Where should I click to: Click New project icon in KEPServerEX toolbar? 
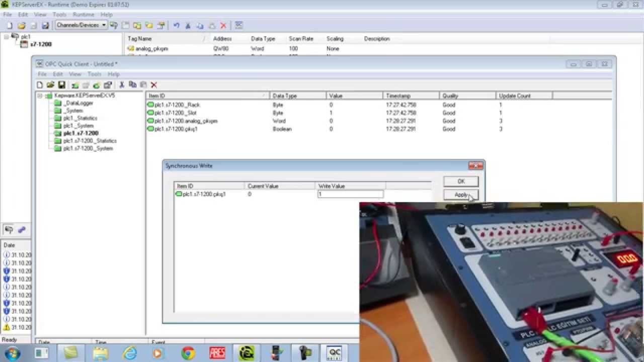point(10,25)
